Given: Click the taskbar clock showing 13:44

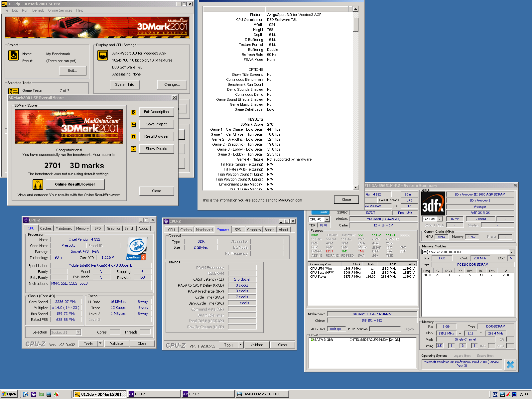Looking at the screenshot, I should point(524,395).
